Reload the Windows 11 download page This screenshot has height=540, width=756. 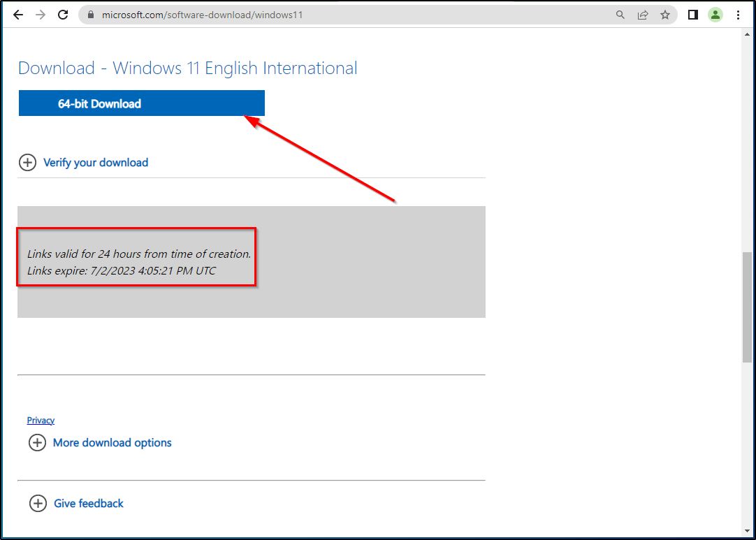coord(63,15)
